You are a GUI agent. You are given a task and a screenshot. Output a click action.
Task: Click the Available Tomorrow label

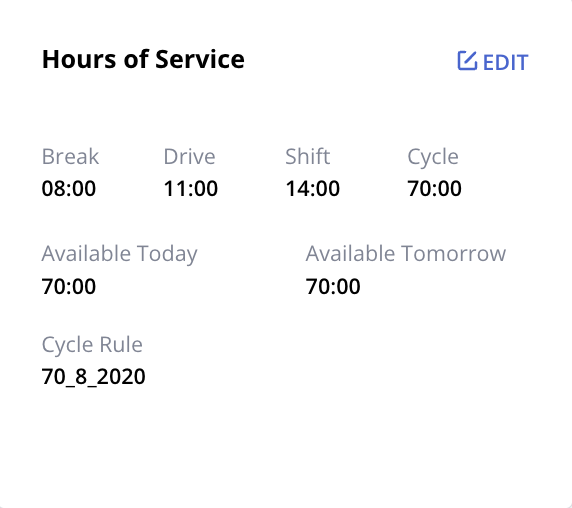click(x=406, y=253)
